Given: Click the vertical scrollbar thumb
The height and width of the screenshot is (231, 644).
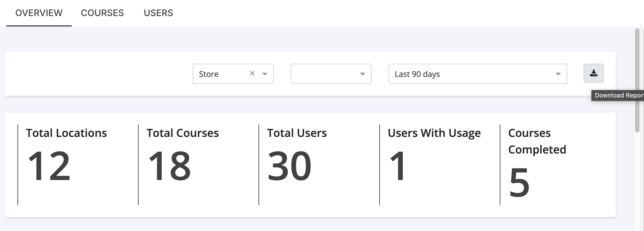Looking at the screenshot, I should coord(637,80).
